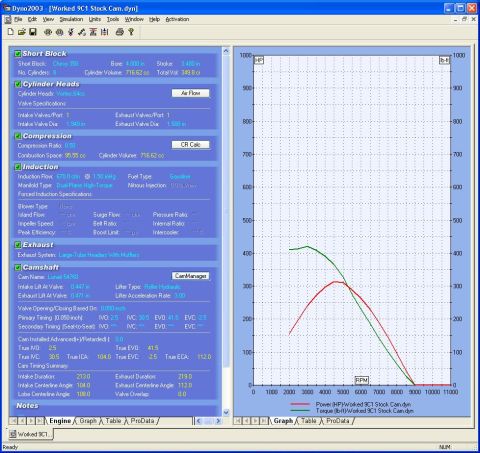480x453 pixels.
Task: Click the lb-ft axis label box on the graph
Action: tap(444, 60)
